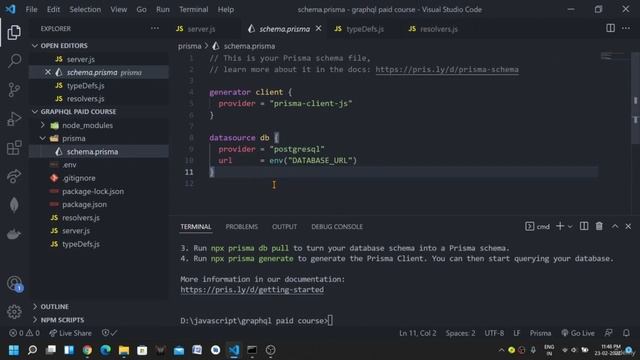Switch to the Debug Console tab
The image size is (640, 360).
[337, 227]
